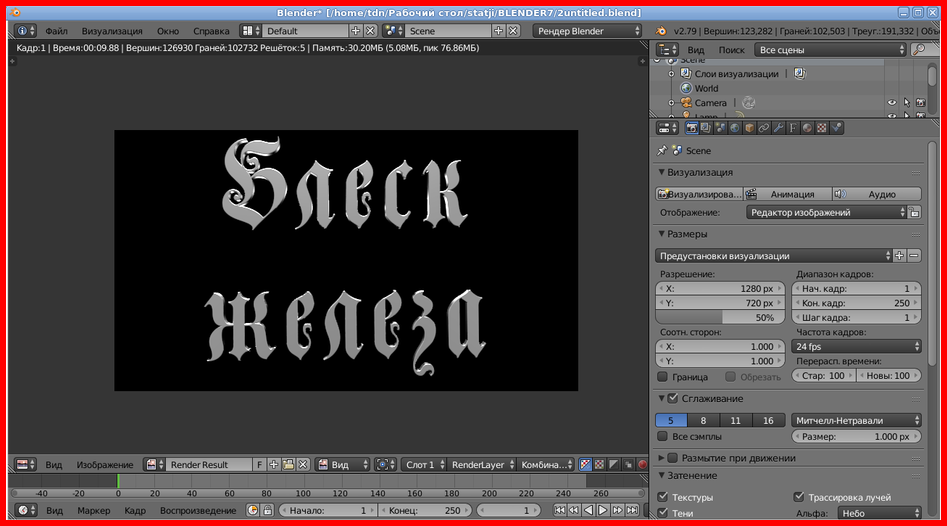The image size is (947, 526).
Task: Expand Слои визуализации in outliner
Action: pos(671,74)
